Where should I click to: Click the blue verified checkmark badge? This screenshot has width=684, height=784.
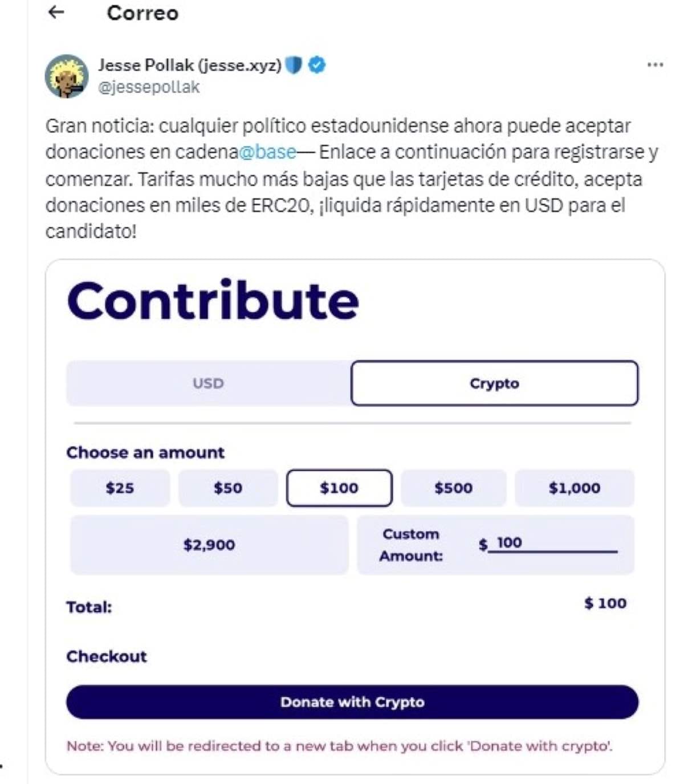coord(317,66)
